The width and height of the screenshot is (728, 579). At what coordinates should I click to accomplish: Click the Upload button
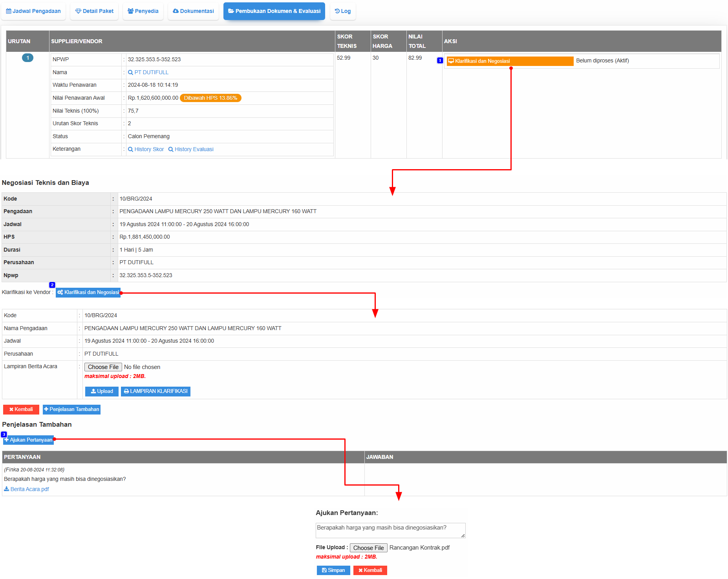point(102,391)
